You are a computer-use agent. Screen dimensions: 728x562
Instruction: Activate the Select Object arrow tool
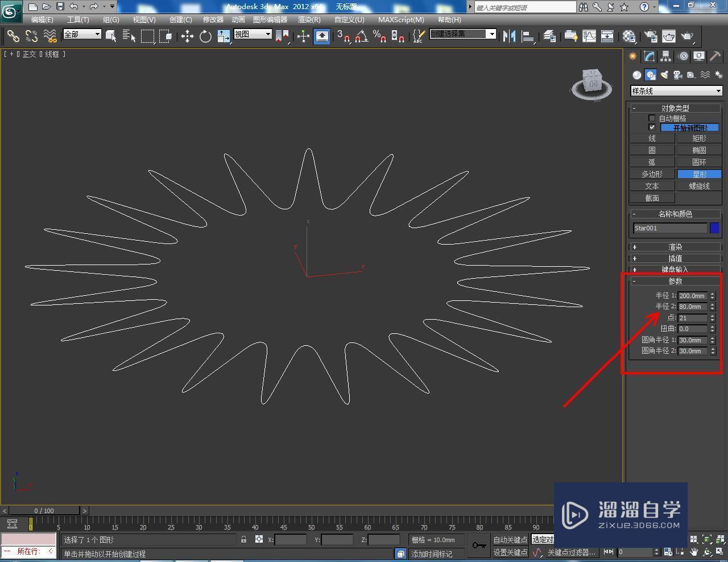pos(111,36)
